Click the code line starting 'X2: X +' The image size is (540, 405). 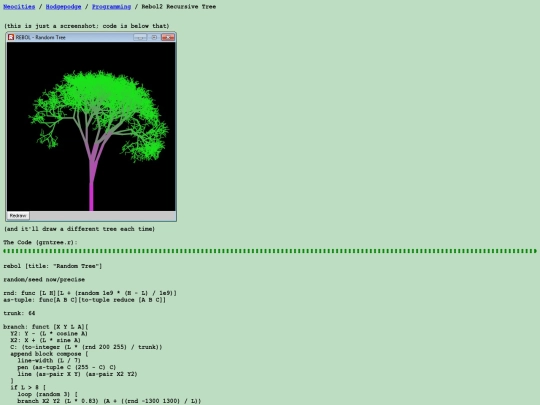point(45,340)
